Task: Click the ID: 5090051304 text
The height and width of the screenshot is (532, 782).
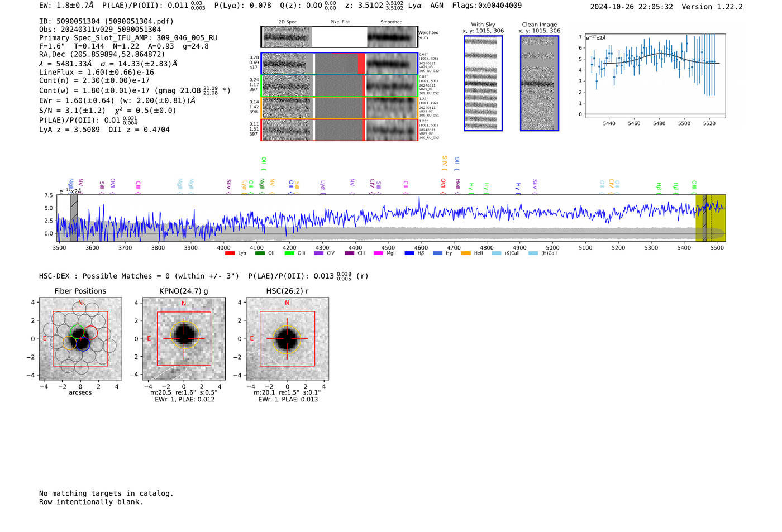Action: tap(70, 21)
